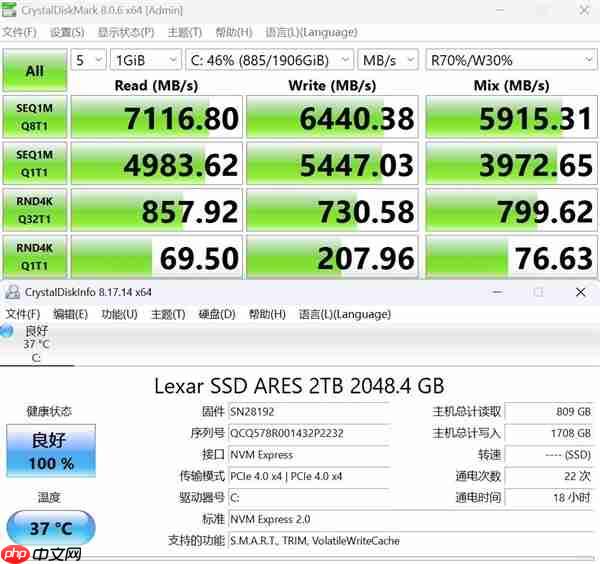Open 主题(T) menu in CrystalDiskInfo
This screenshot has height=564, width=600.
(168, 314)
